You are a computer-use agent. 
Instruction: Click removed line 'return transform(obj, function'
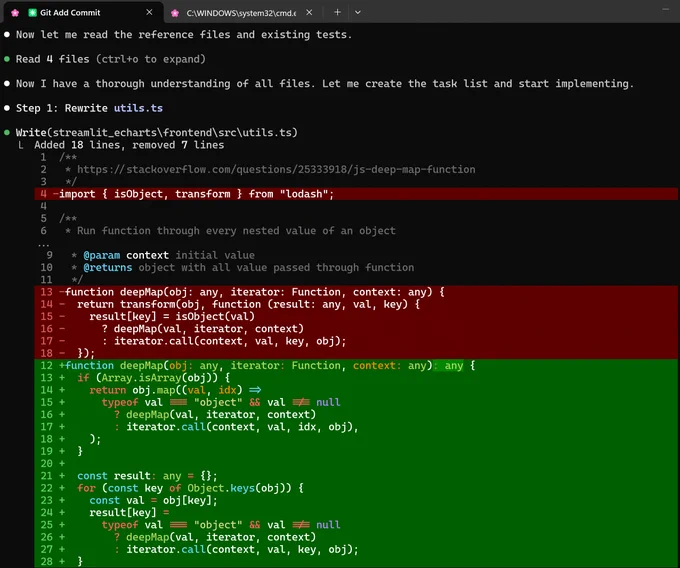tap(356, 304)
